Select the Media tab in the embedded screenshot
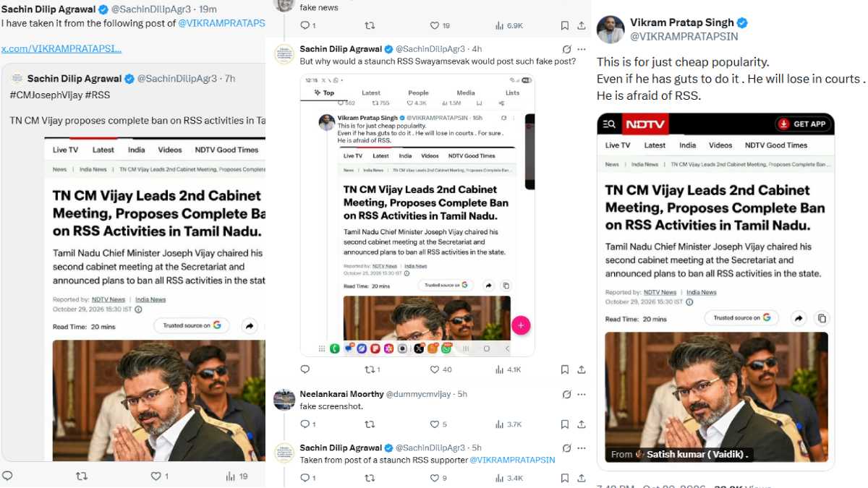Viewport: 868px width, 488px height. coord(466,93)
